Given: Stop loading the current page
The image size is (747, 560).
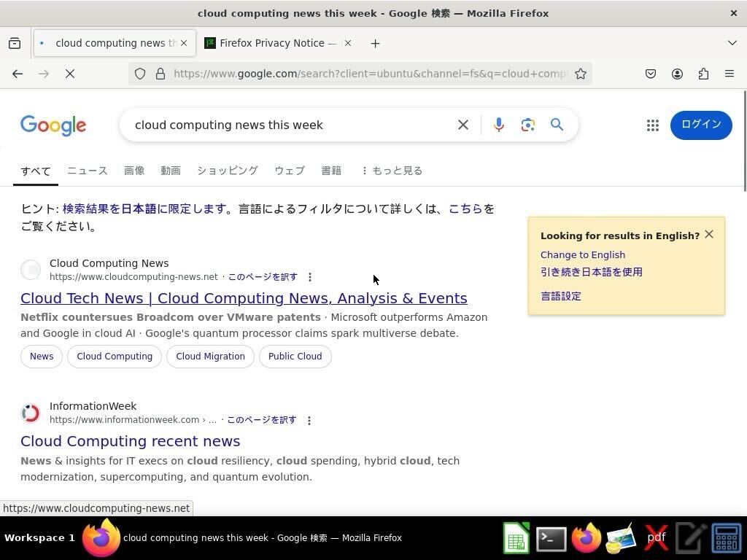Looking at the screenshot, I should 70,74.
